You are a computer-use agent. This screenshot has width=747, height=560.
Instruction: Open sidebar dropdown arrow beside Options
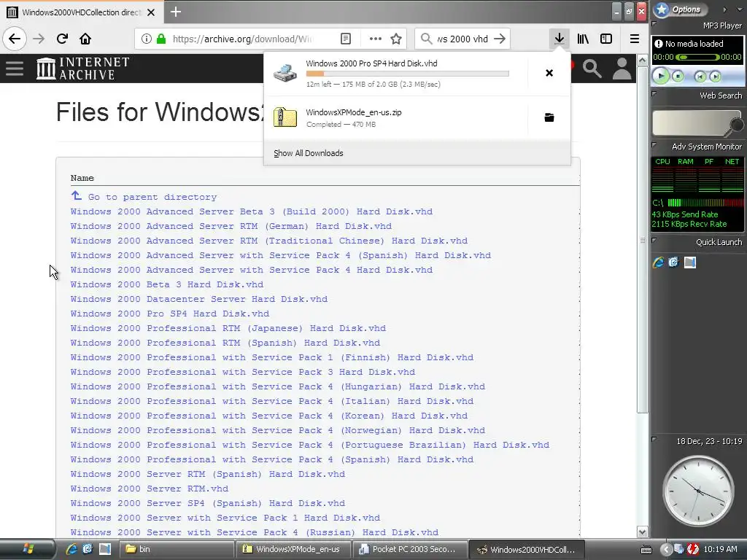point(740,9)
